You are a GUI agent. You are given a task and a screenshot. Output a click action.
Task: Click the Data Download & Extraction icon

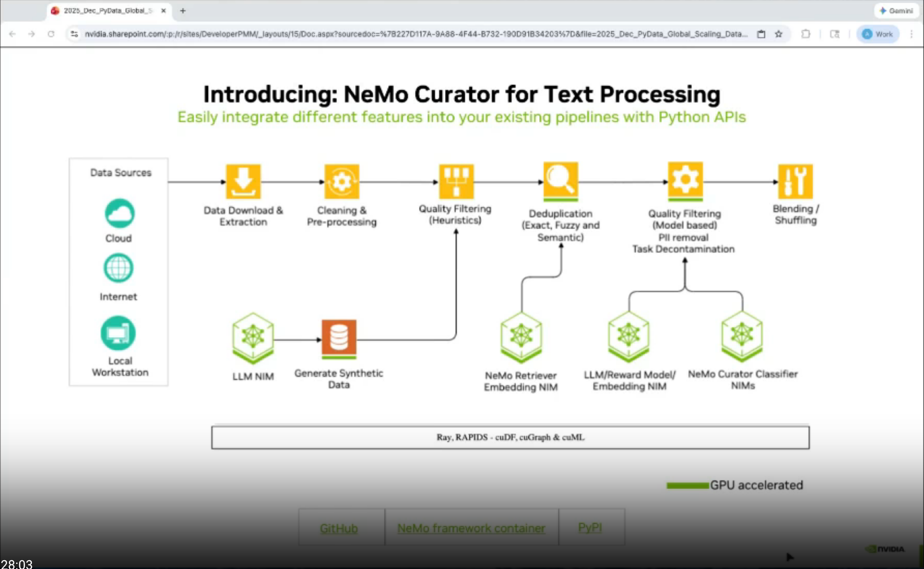tap(243, 181)
